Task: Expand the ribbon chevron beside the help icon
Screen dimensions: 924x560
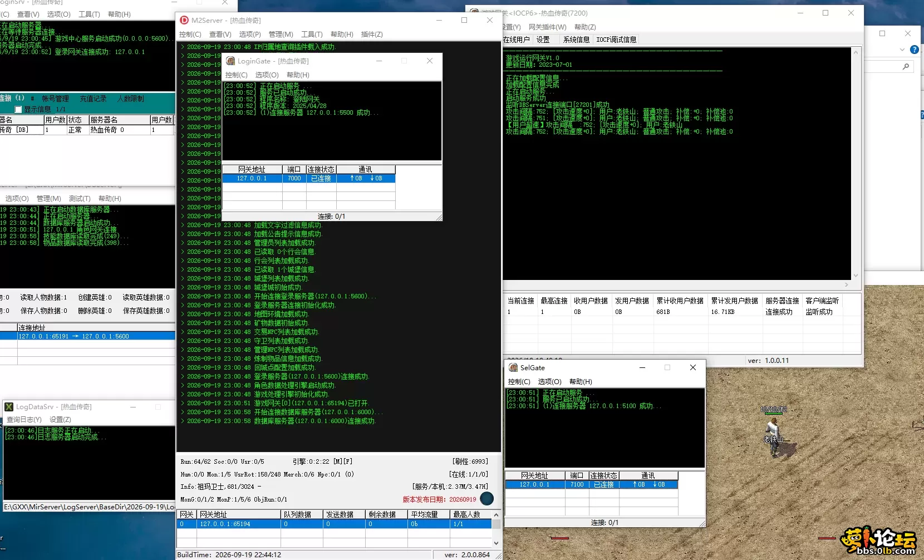Action: point(902,50)
